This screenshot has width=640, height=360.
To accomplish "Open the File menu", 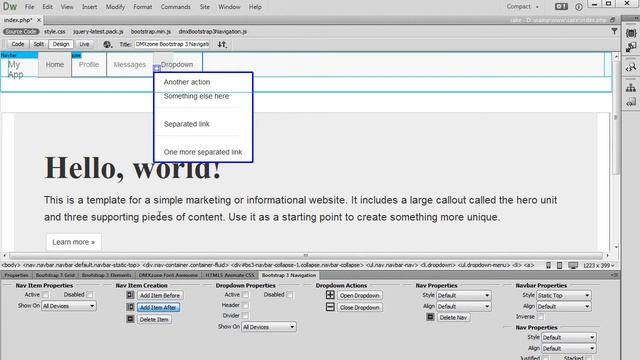I will pyautogui.click(x=29, y=7).
